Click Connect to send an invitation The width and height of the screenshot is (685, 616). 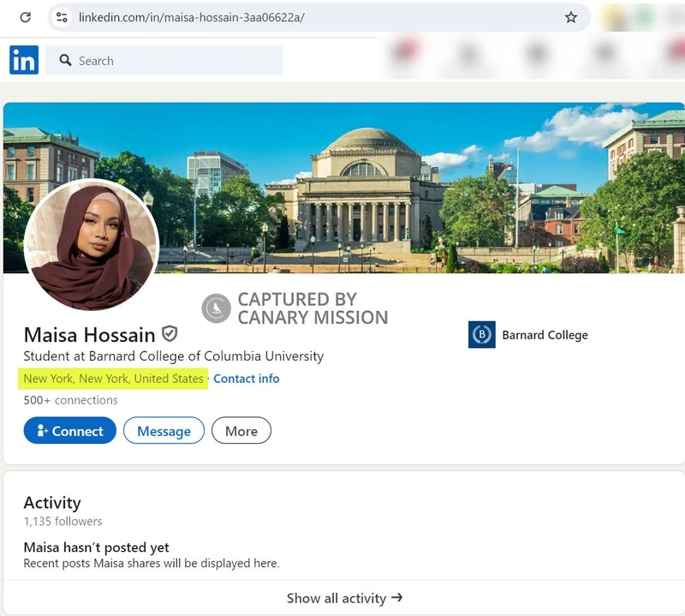tap(69, 431)
